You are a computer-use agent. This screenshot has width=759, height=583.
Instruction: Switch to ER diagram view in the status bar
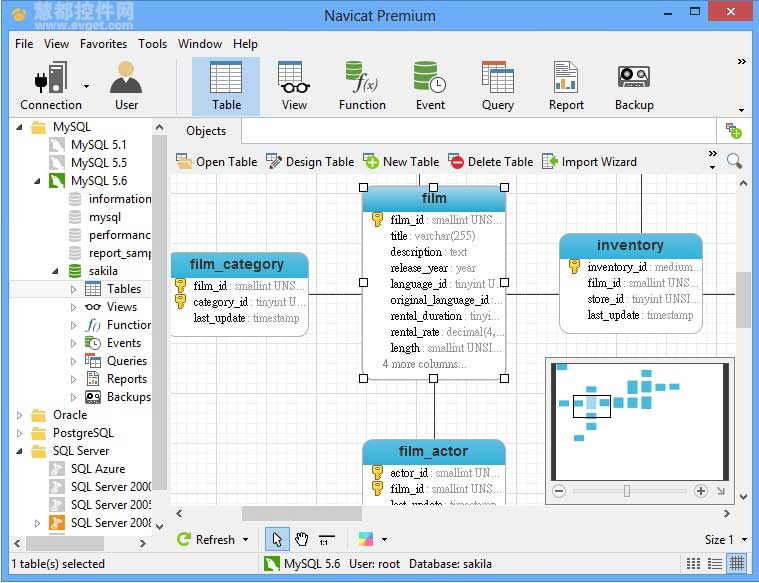click(737, 563)
